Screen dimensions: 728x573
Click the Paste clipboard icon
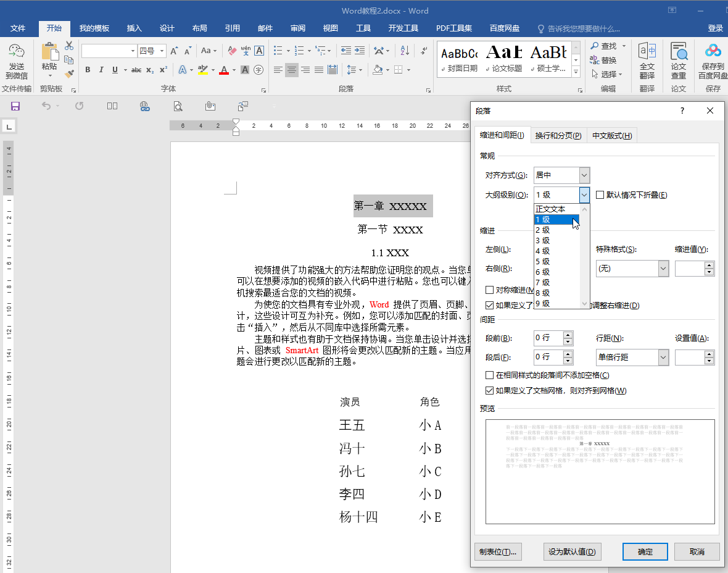[x=50, y=52]
